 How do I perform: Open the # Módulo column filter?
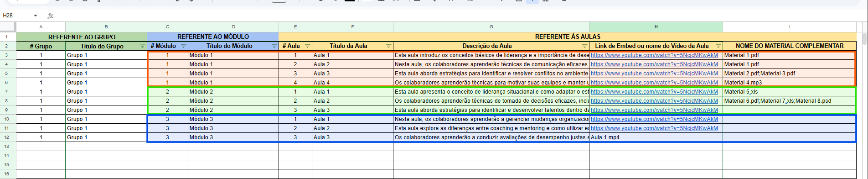point(183,46)
